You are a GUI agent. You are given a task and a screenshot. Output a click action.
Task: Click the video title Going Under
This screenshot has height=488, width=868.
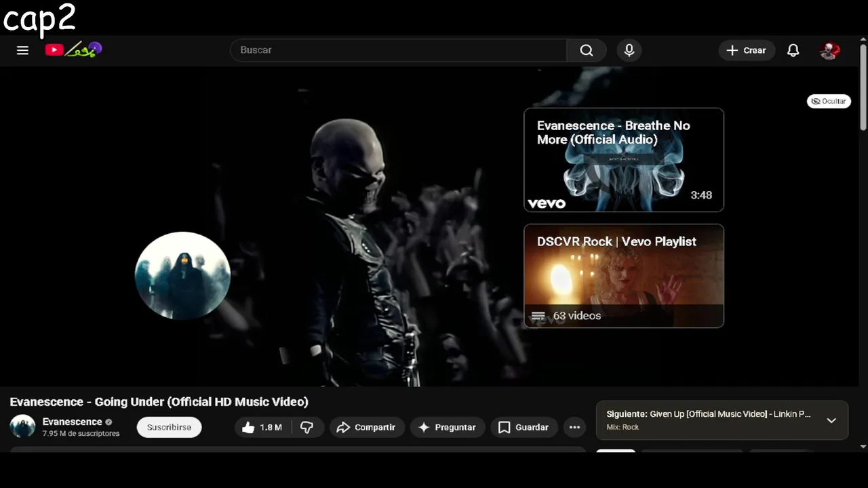pos(159,402)
